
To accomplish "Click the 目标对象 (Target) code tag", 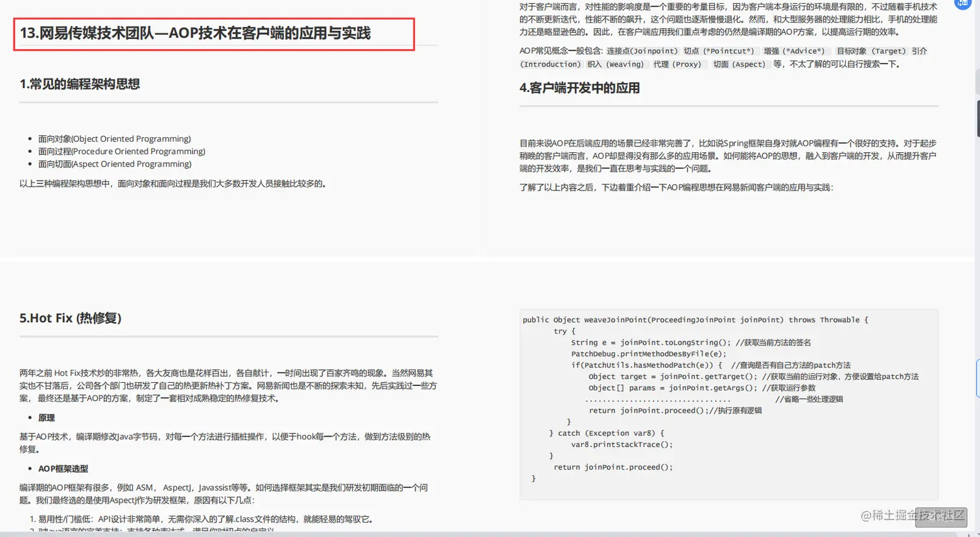I will coord(872,51).
